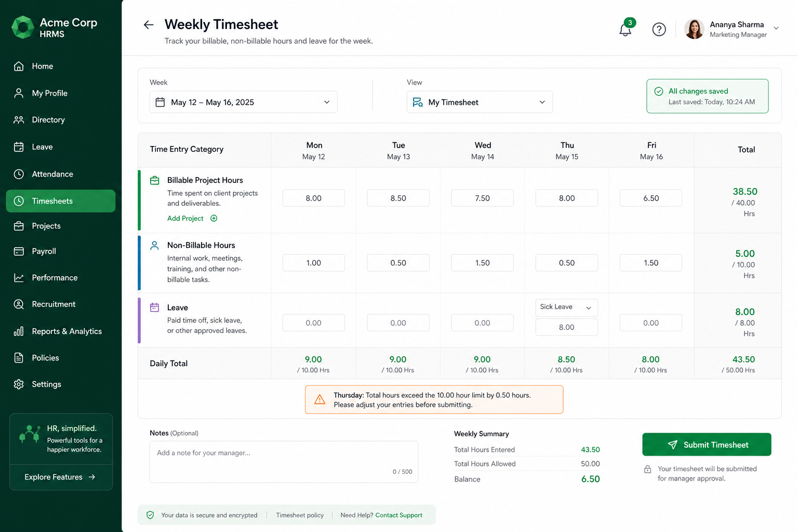Click Monday leave hours field 0.00
The width and height of the screenshot is (798, 532).
pyautogui.click(x=314, y=323)
